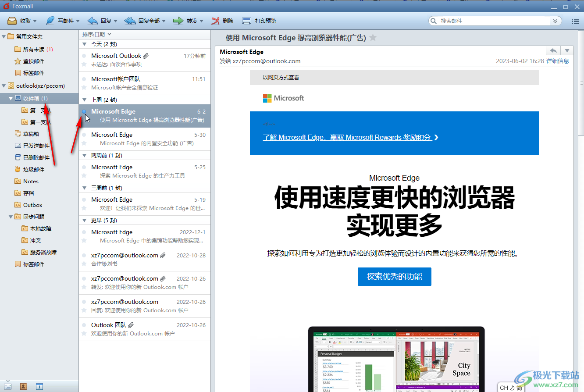Image resolution: width=584 pixels, height=392 pixels.
Task: Click the Microsoft logo in email body
Action: [283, 98]
